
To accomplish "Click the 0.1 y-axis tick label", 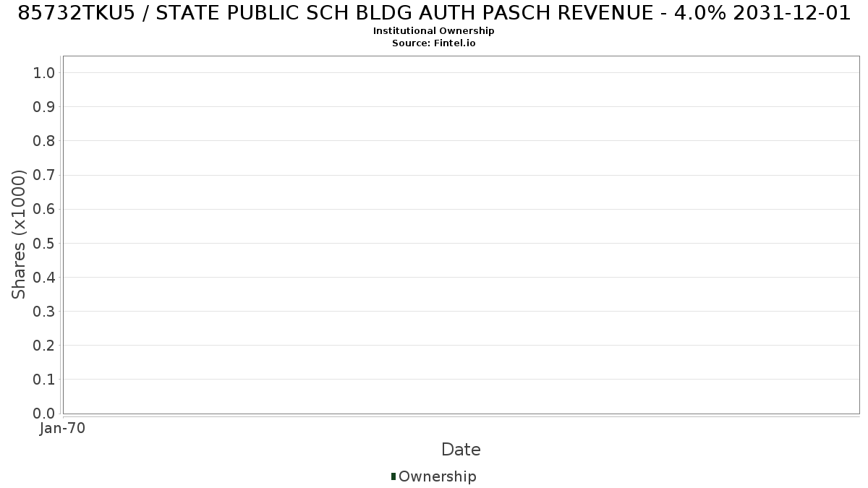I will pos(44,379).
